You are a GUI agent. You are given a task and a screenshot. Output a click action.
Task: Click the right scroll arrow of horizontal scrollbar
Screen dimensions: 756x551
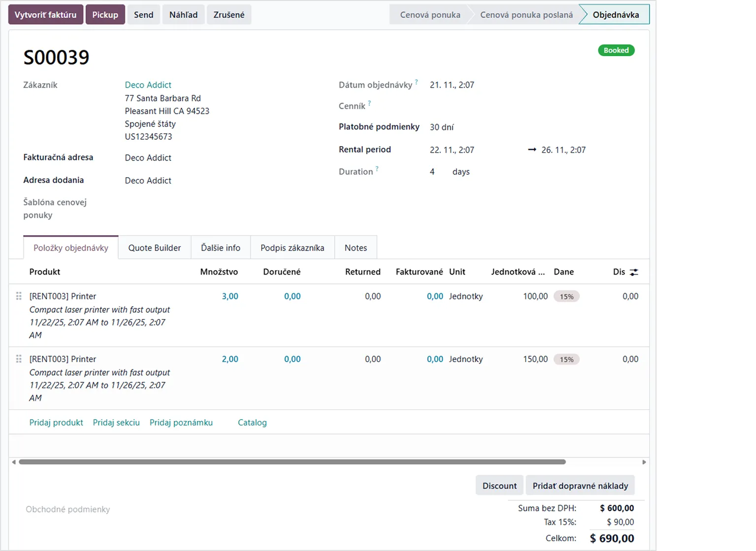click(x=644, y=462)
